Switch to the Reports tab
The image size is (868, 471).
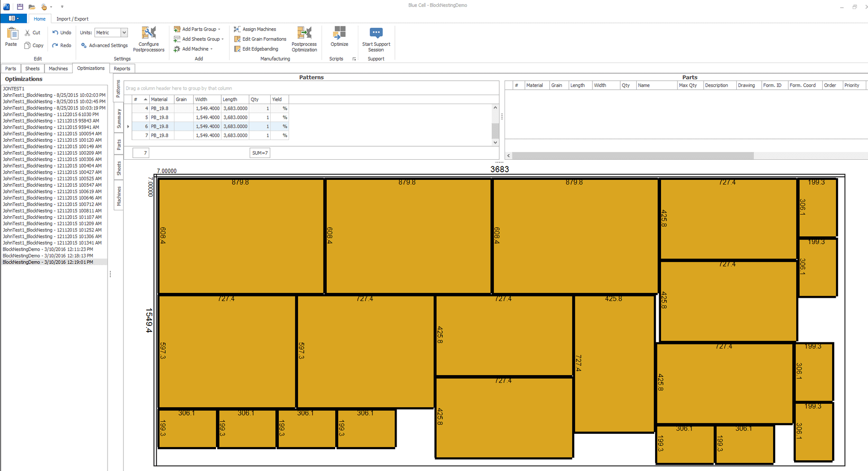click(122, 69)
